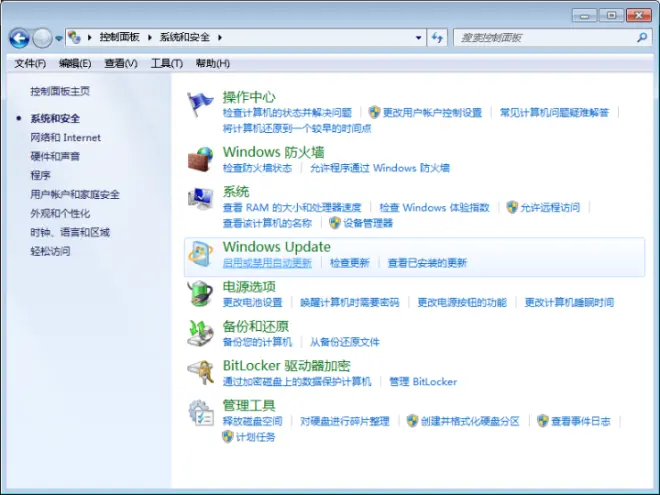The height and width of the screenshot is (495, 660).
Task: Click 更改电池设置 link
Action: [x=253, y=303]
